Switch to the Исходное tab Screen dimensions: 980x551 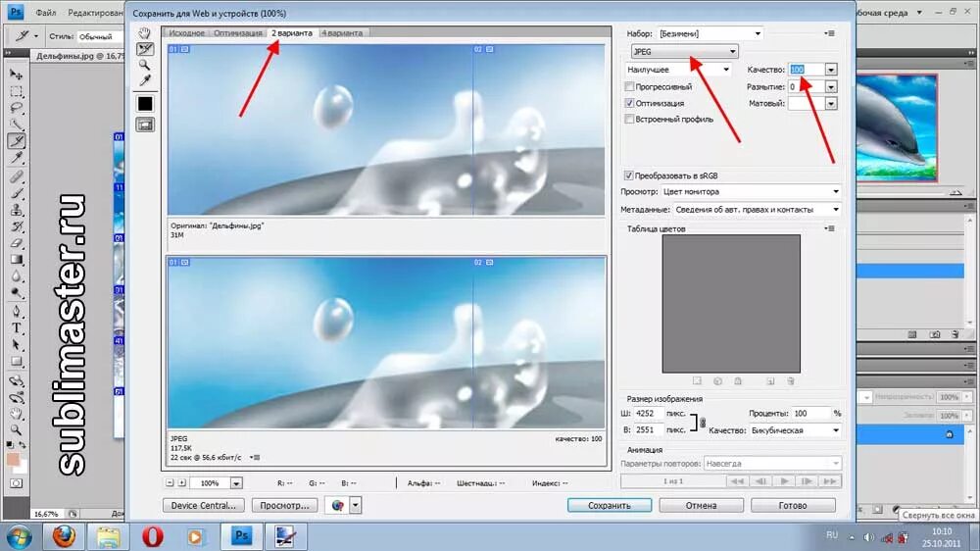[x=186, y=33]
